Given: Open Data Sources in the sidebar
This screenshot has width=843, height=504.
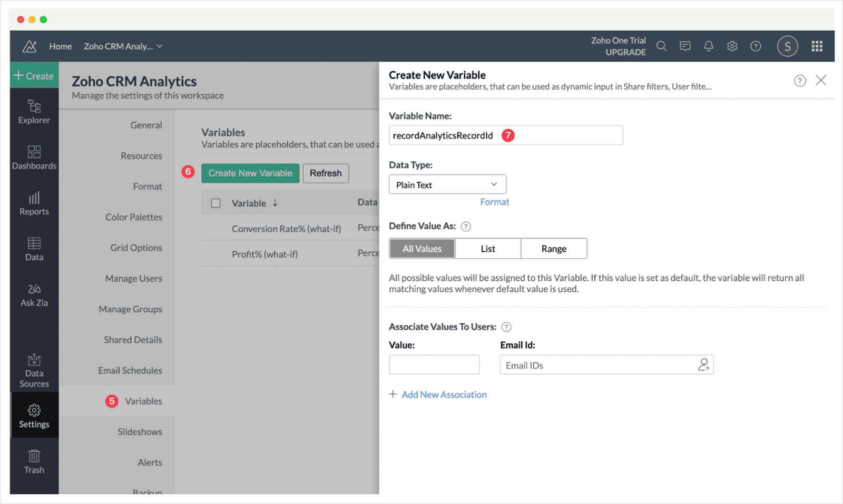Looking at the screenshot, I should [x=34, y=371].
